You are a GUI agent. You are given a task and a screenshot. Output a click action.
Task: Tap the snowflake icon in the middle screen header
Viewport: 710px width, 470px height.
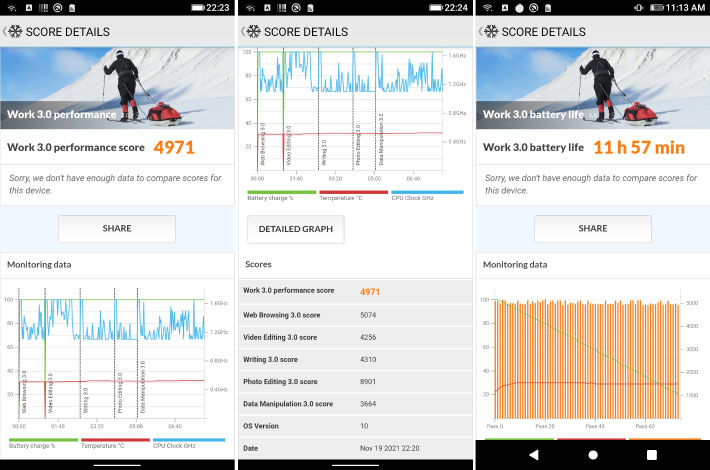point(252,31)
